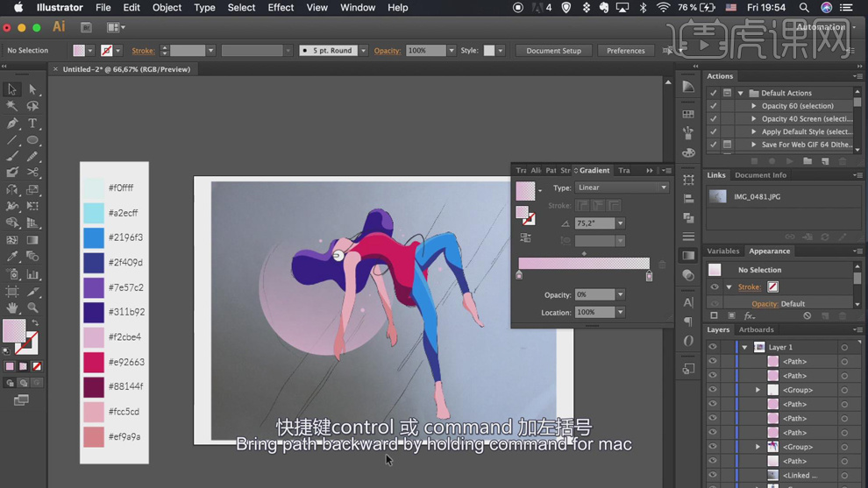Viewport: 868px width, 488px height.
Task: Open the gradient Type dropdown
Action: point(622,187)
